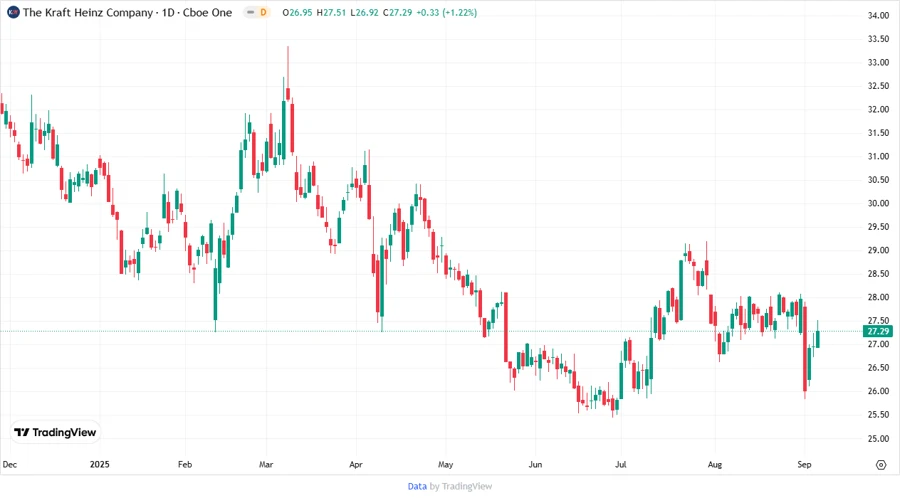Click the 33.00 price axis label

[878, 63]
